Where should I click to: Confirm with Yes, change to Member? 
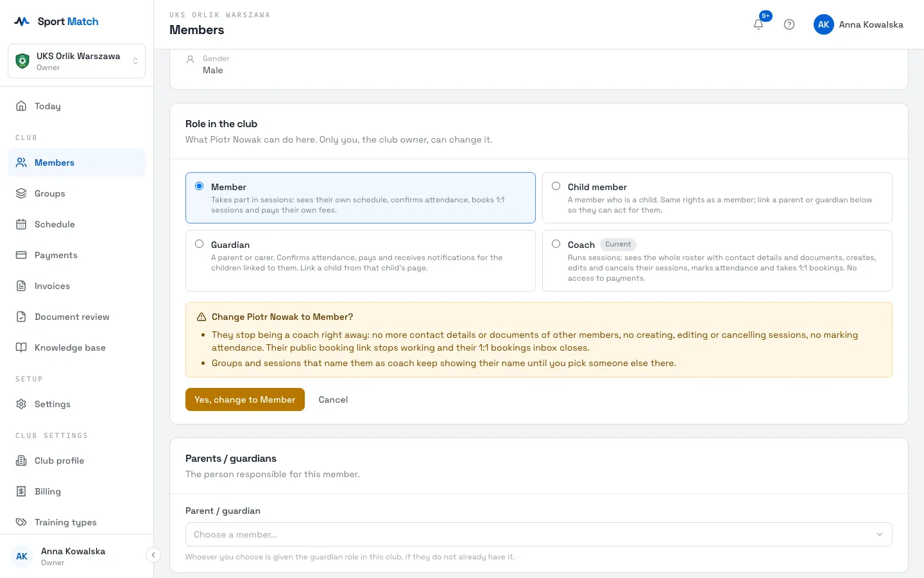tap(244, 399)
